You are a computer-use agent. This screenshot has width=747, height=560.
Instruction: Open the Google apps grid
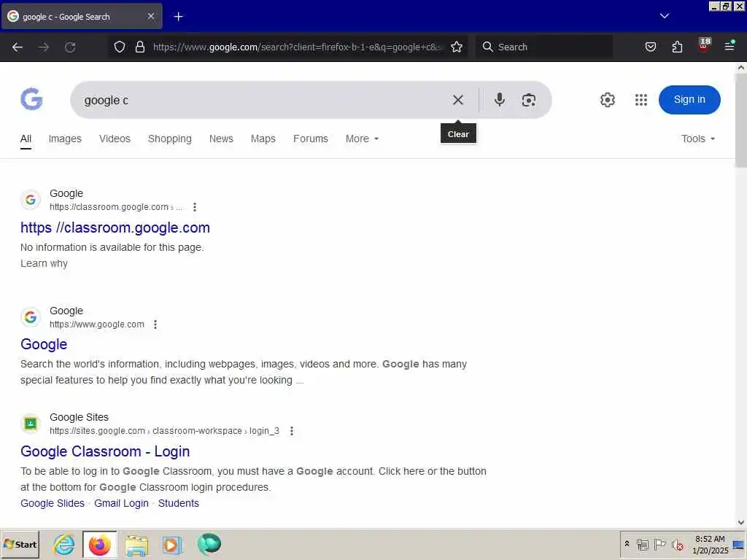(x=641, y=99)
